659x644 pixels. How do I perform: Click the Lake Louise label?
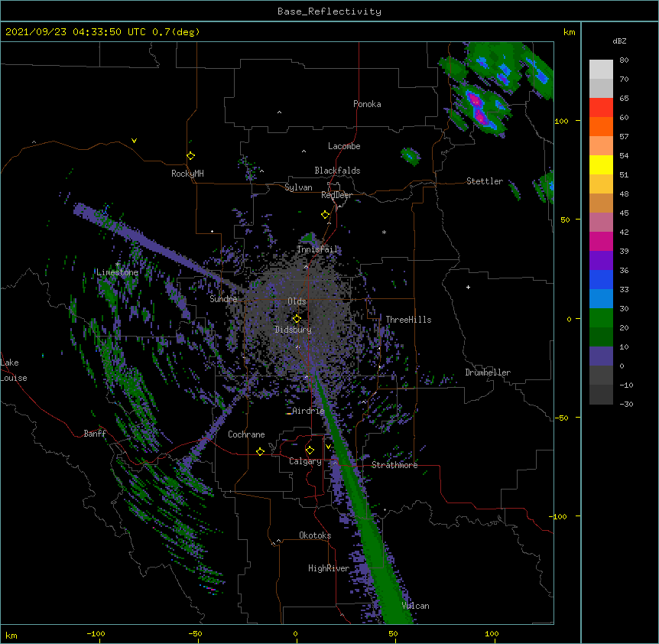tap(14, 370)
